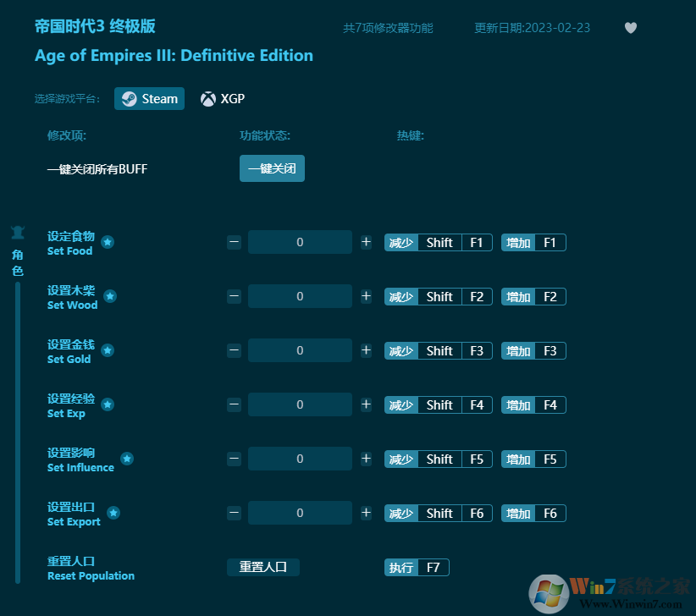Decrease Set Export value with minus button

coord(234,513)
